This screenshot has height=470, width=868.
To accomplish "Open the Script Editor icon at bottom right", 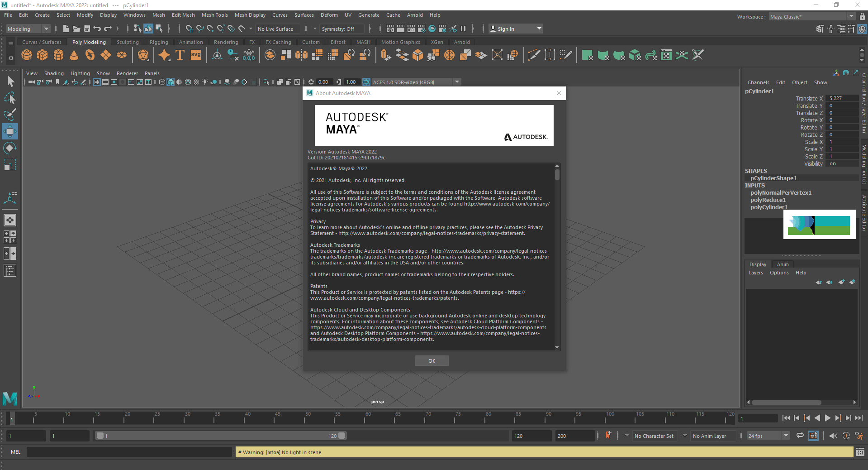I will point(860,452).
